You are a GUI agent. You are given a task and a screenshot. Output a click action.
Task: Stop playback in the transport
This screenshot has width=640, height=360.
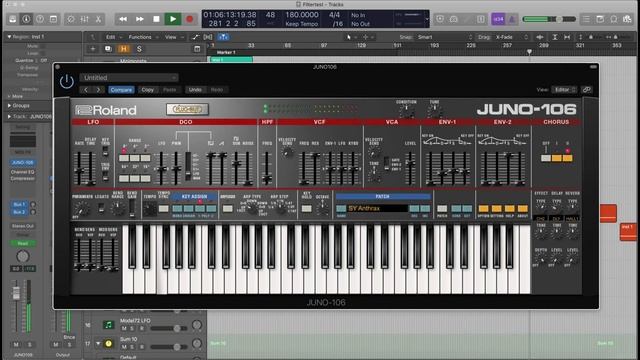156,19
